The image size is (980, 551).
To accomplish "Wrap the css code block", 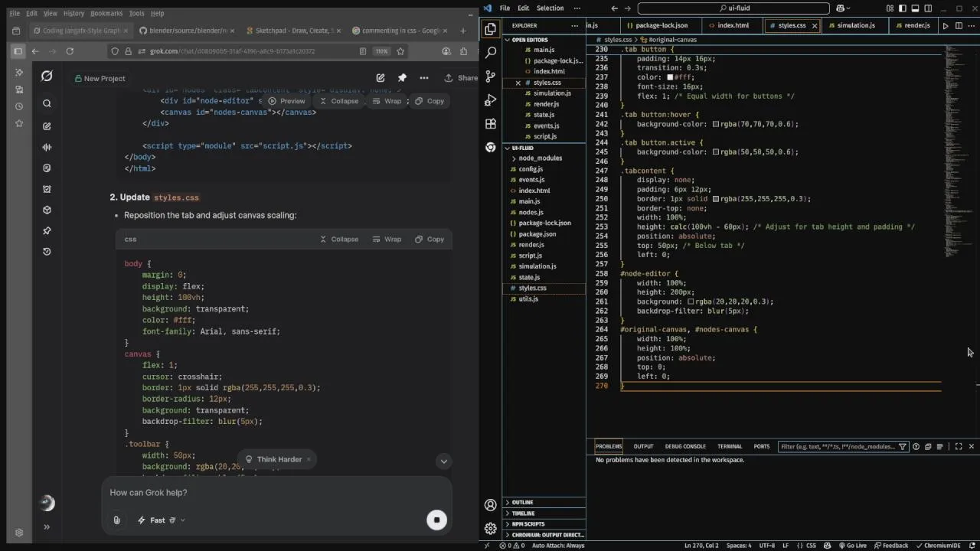I will point(387,240).
